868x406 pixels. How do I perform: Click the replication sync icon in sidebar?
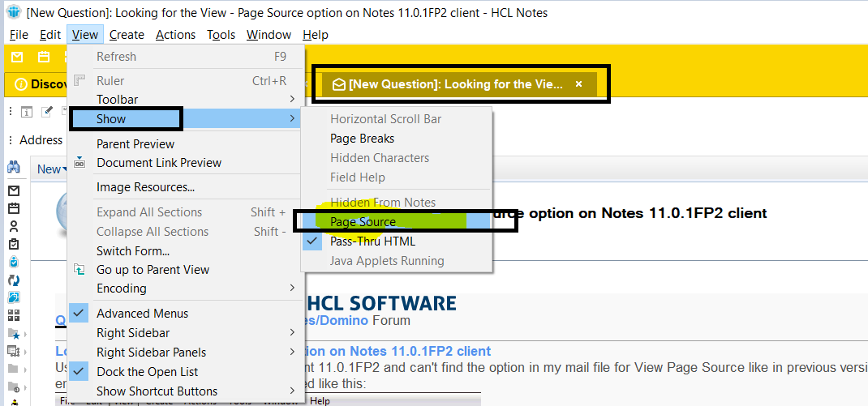14,280
